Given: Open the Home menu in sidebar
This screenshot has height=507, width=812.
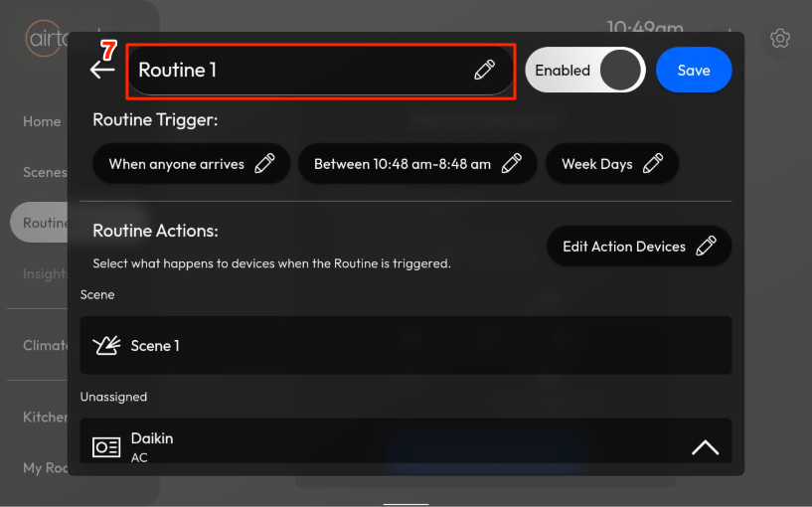Looking at the screenshot, I should (x=42, y=121).
